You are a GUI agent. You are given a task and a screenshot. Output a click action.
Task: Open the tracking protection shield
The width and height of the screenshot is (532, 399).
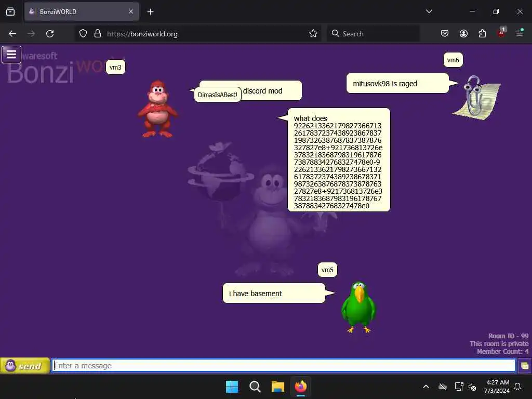pyautogui.click(x=83, y=34)
